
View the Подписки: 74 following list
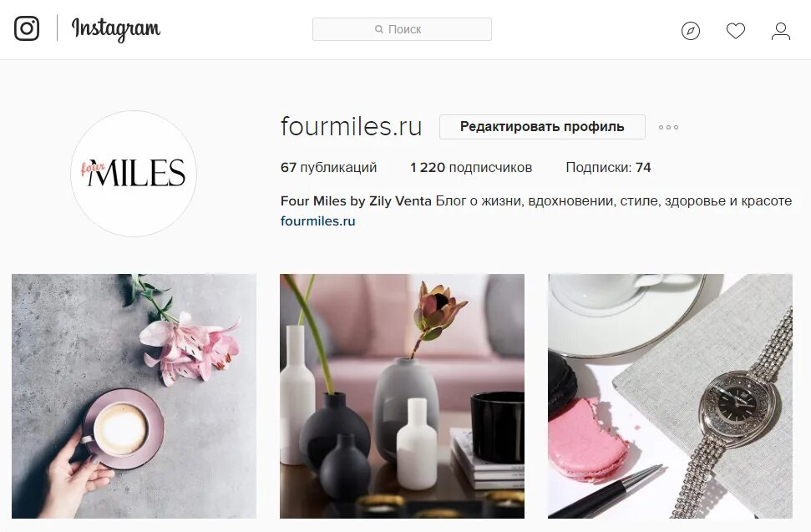(x=608, y=168)
